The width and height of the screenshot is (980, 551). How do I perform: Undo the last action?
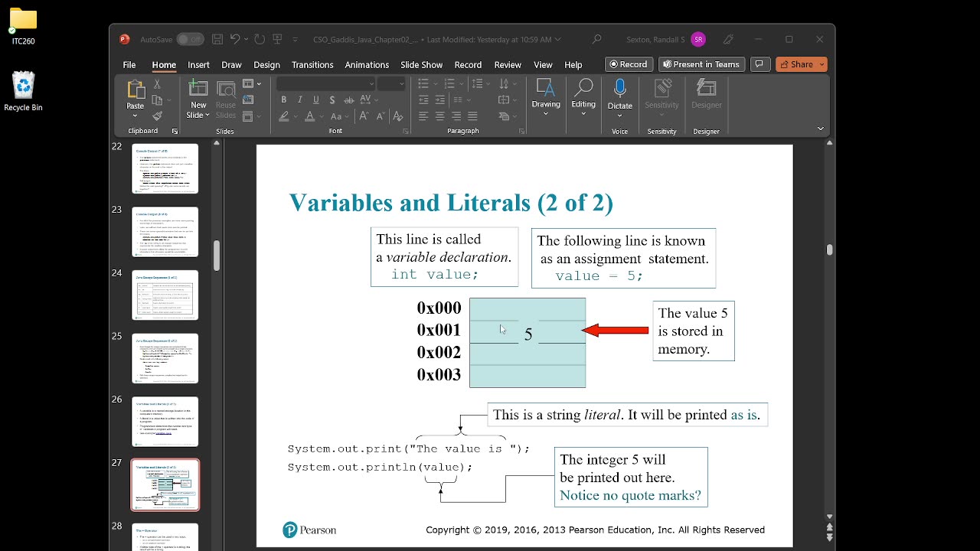(x=235, y=39)
